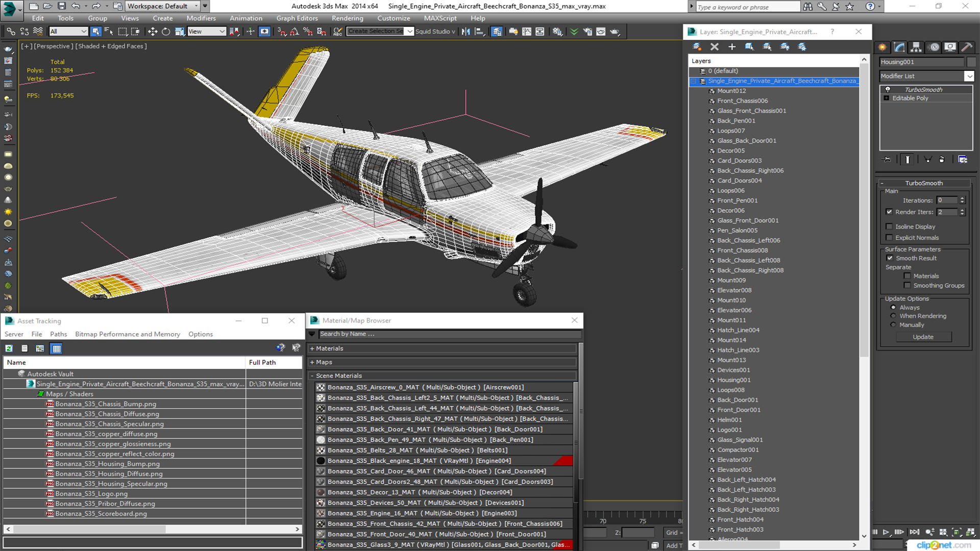Click Configure Modifier Sets icon
The width and height of the screenshot is (980, 551).
pyautogui.click(x=963, y=160)
